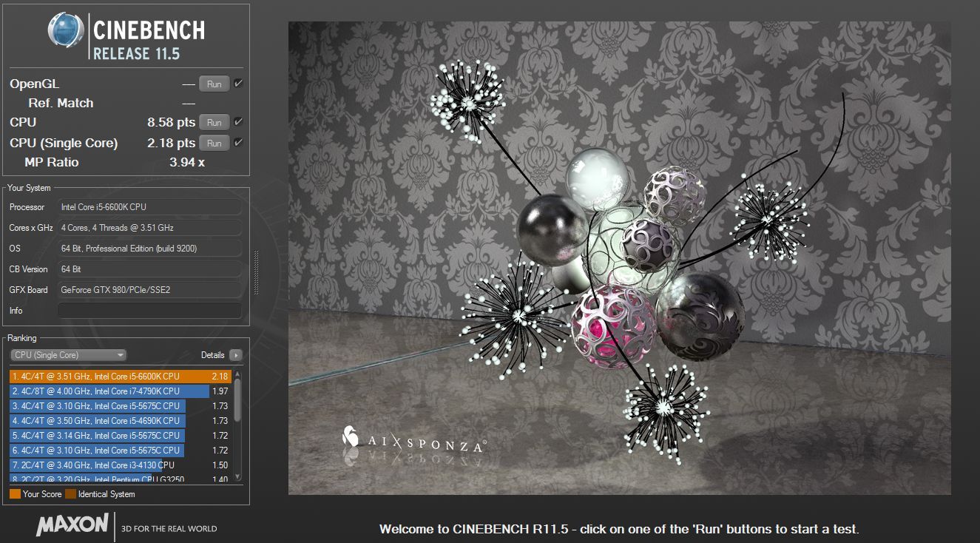
Task: Click the OS field showing build 9200
Action: point(149,249)
